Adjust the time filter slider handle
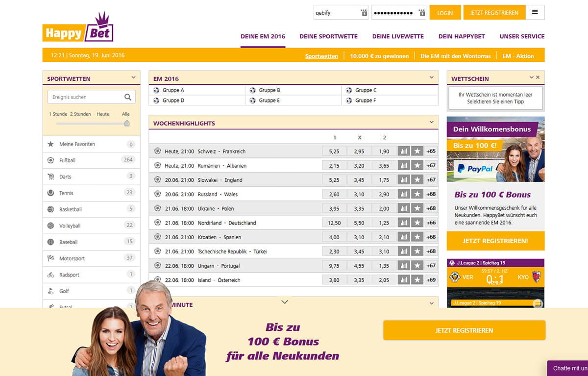Image resolution: width=588 pixels, height=376 pixels. pyautogui.click(x=127, y=123)
